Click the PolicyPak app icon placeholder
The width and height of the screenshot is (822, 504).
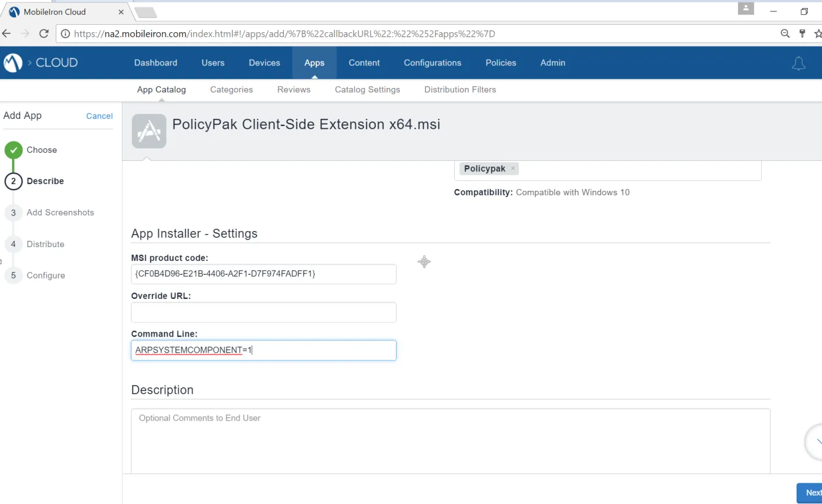(149, 131)
